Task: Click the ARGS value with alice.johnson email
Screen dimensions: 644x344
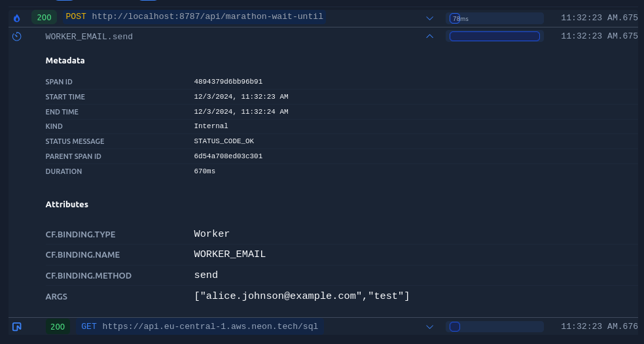Action: click(x=302, y=296)
